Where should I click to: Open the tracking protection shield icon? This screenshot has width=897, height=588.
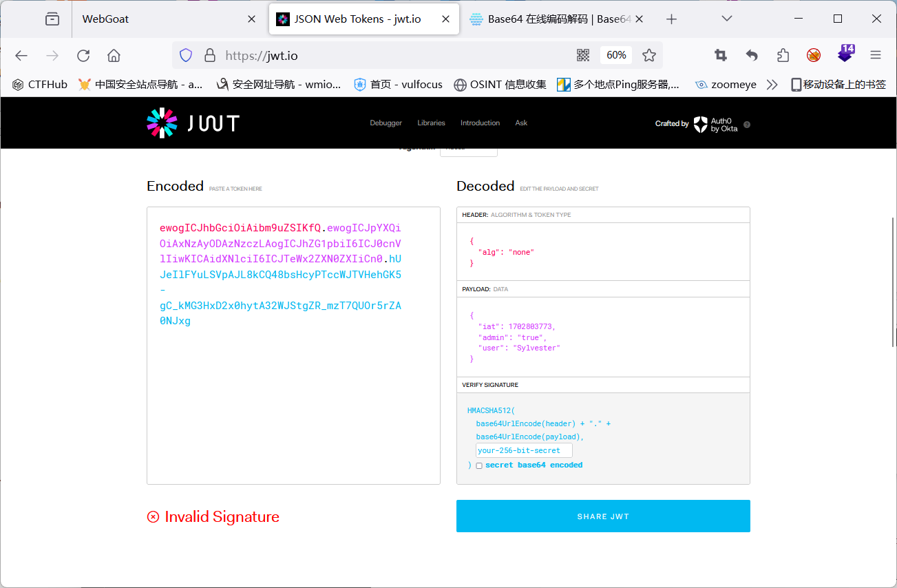[186, 56]
